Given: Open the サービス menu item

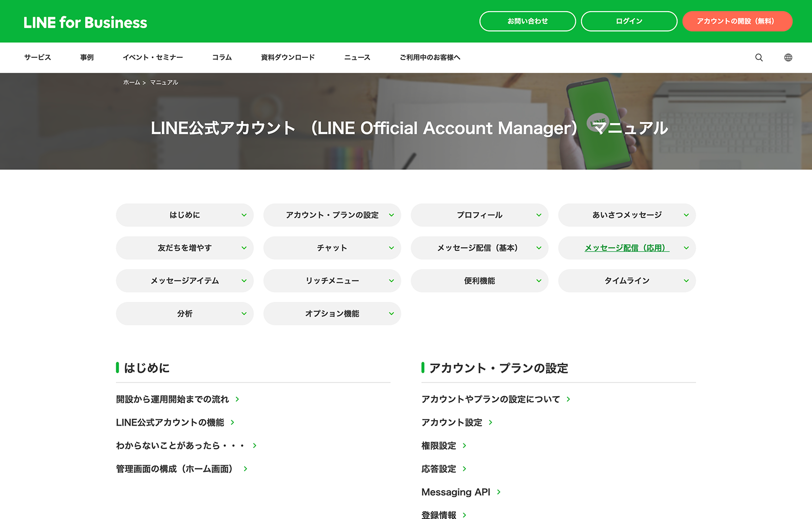Looking at the screenshot, I should pos(38,57).
